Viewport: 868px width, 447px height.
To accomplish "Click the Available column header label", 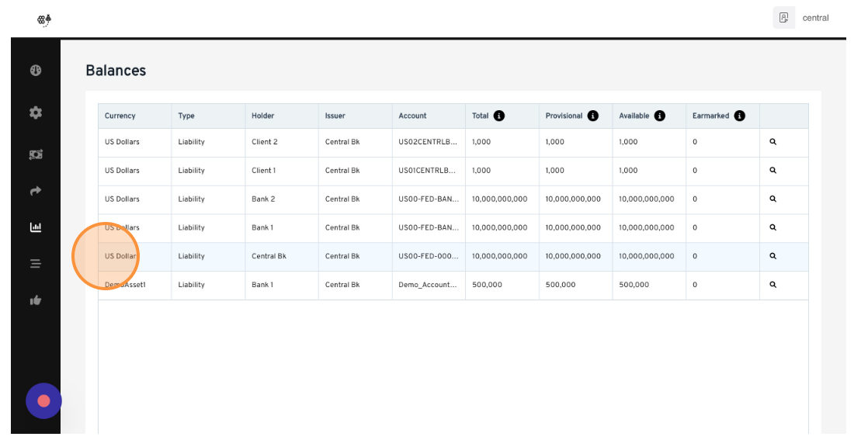I will (x=634, y=116).
